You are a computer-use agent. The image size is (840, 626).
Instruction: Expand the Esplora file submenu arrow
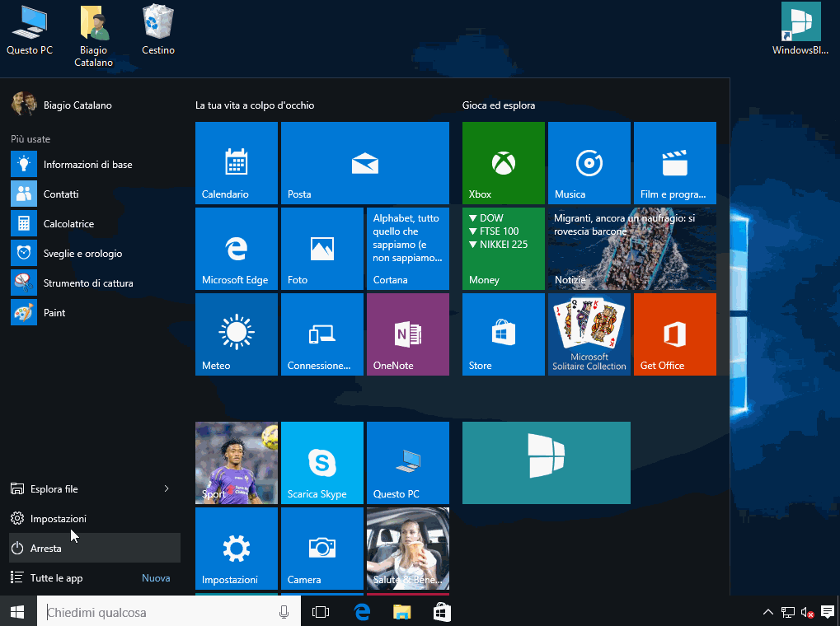[167, 488]
